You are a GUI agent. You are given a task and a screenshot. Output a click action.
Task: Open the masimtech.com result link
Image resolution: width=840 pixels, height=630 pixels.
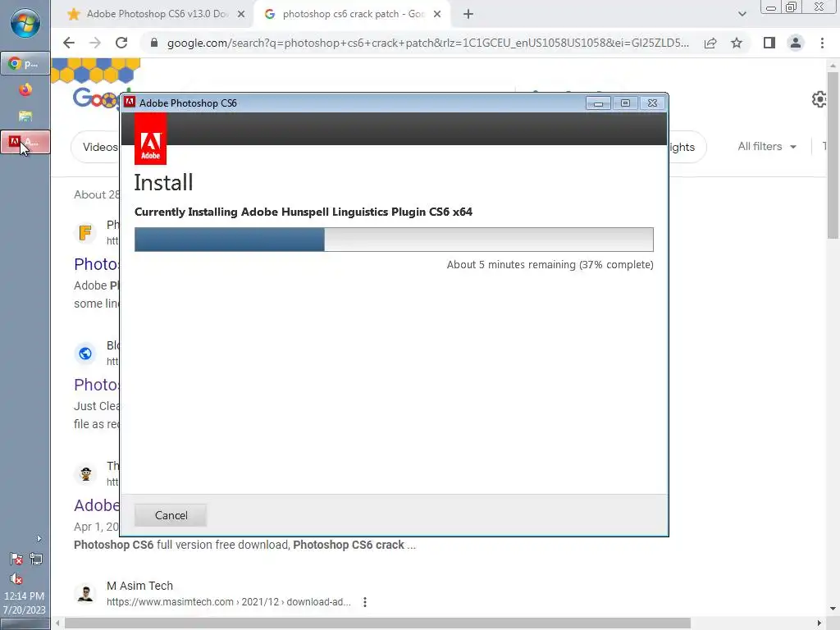click(x=228, y=602)
